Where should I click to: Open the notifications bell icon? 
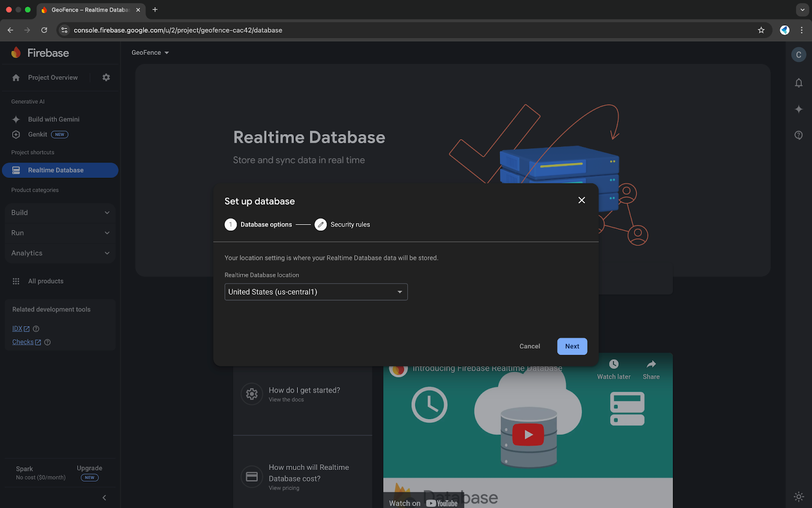[798, 83]
